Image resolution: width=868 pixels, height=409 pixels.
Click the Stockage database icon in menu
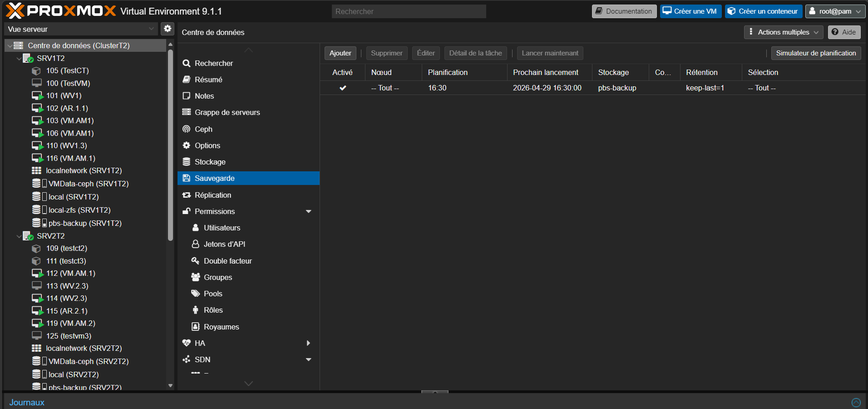pos(186,162)
